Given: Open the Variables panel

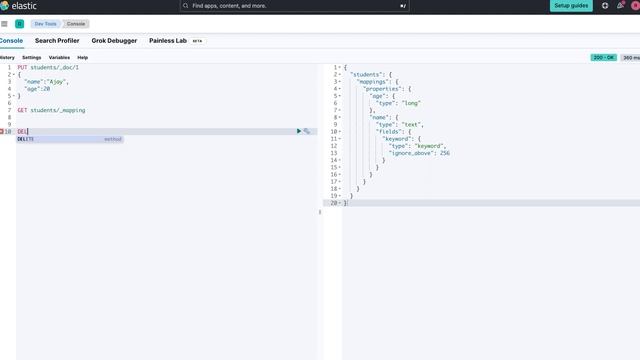Looking at the screenshot, I should click(59, 58).
